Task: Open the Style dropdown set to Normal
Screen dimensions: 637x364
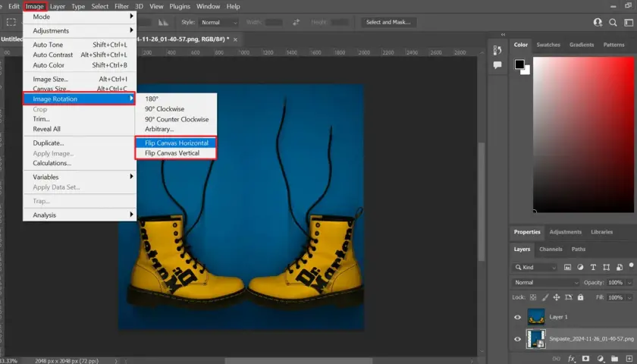Action: 218,22
